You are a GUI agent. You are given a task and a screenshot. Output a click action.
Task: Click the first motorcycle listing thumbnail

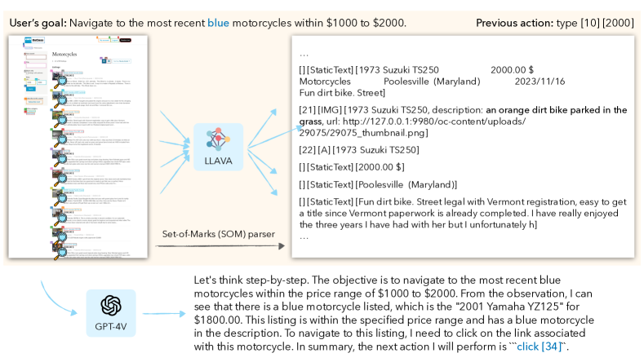coord(57,76)
